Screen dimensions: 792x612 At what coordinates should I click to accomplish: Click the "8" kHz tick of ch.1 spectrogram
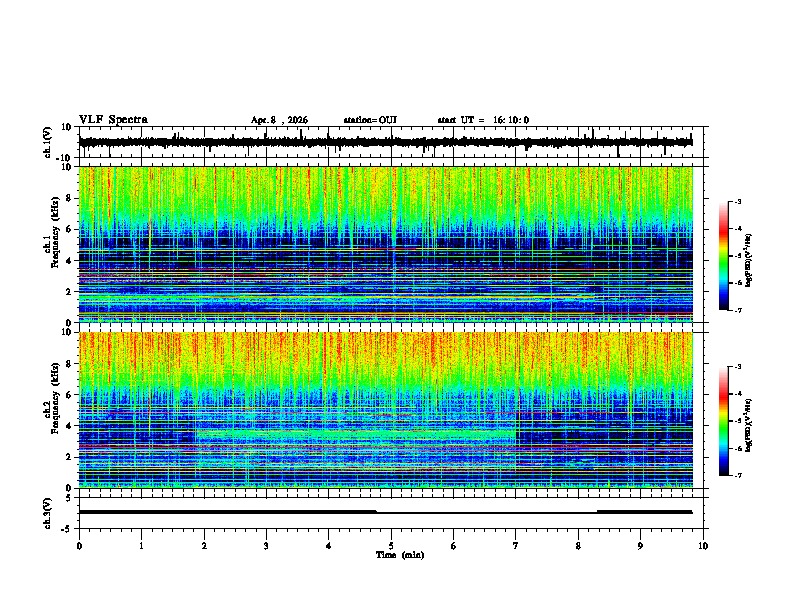69,198
